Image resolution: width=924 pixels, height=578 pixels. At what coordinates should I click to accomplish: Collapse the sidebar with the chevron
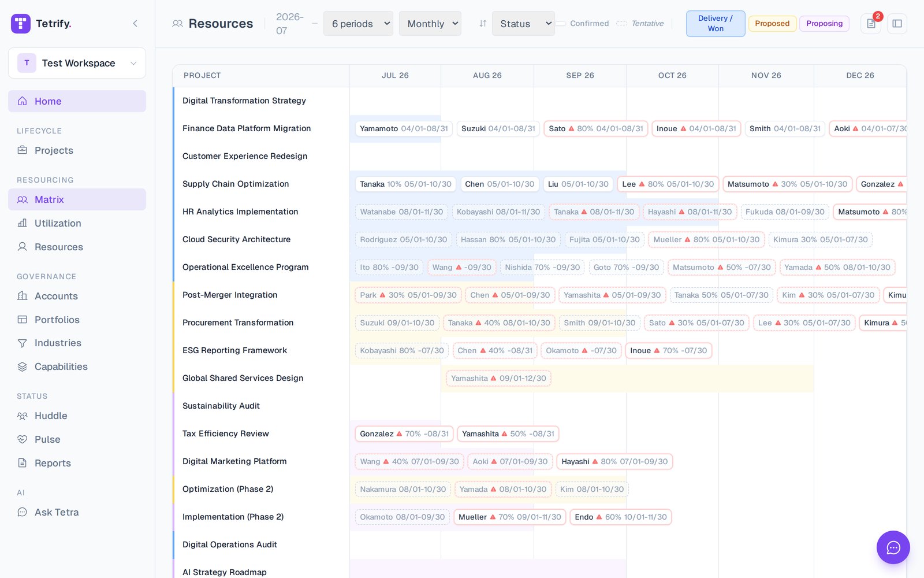(135, 24)
